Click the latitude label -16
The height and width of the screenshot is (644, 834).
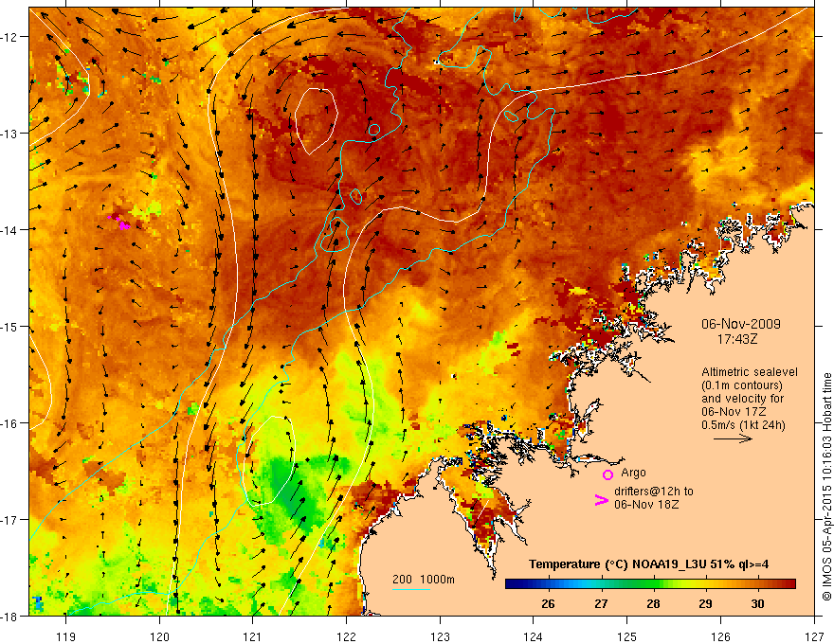click(9, 423)
